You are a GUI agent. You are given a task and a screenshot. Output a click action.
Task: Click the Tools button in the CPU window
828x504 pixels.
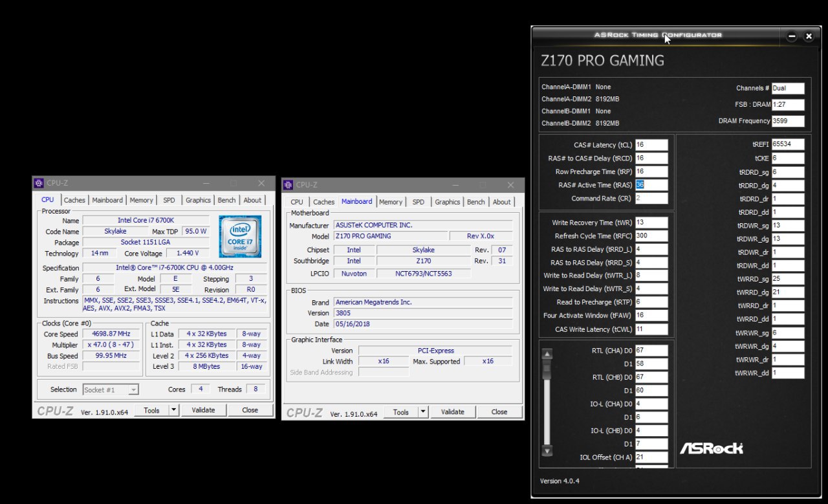(x=151, y=410)
